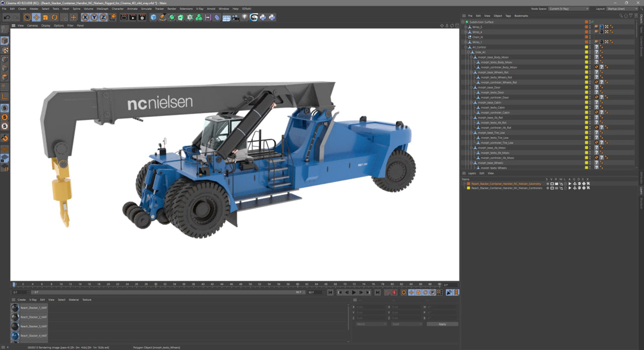The height and width of the screenshot is (350, 644).
Task: Click the Subdivision Surface enable checkmark
Action: 592,22
